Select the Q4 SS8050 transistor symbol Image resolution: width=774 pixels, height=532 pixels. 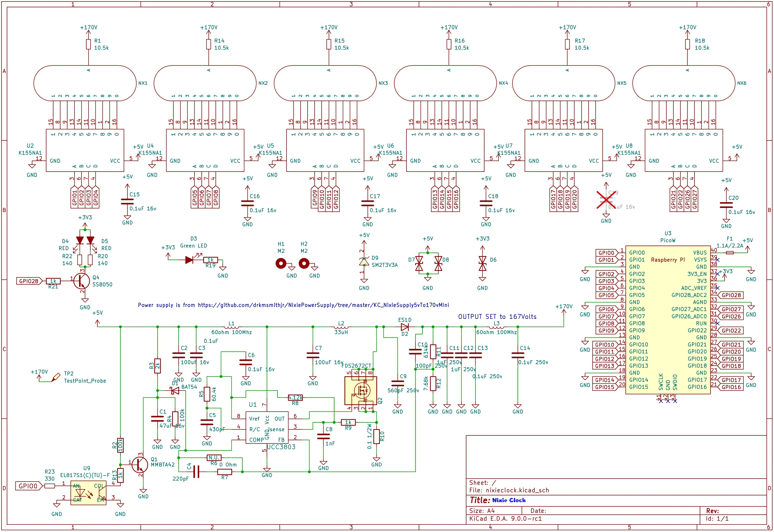pos(81,281)
